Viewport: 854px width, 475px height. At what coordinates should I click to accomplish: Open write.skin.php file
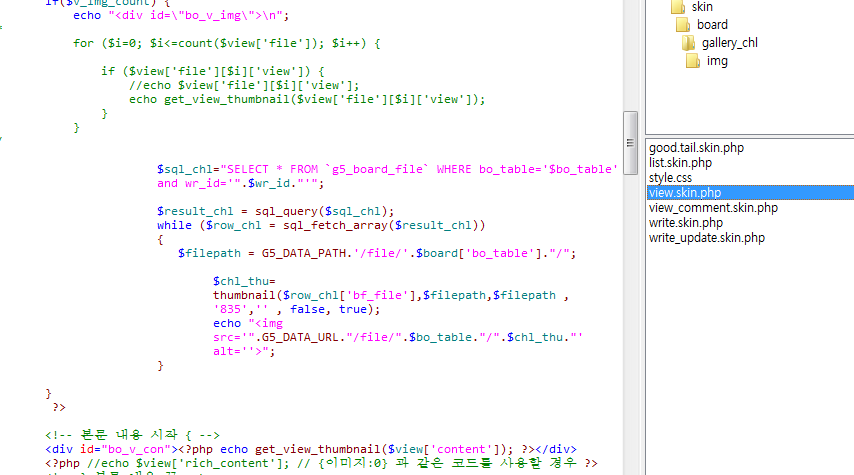point(685,223)
